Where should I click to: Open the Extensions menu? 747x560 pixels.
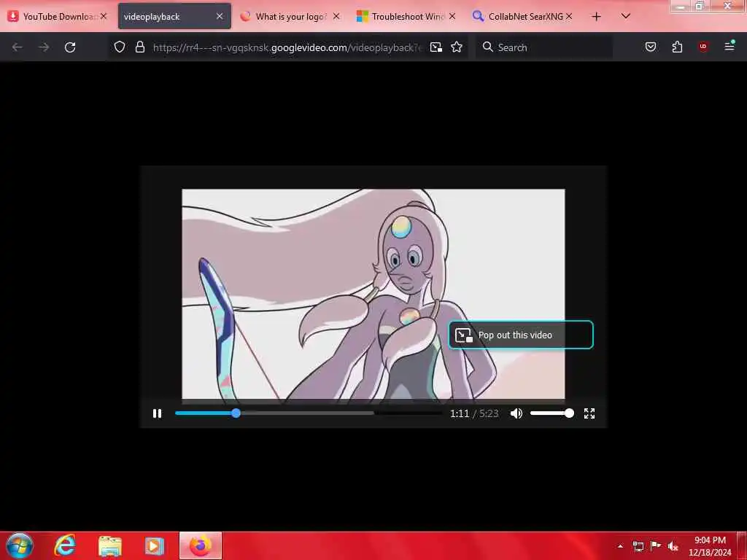tap(677, 47)
